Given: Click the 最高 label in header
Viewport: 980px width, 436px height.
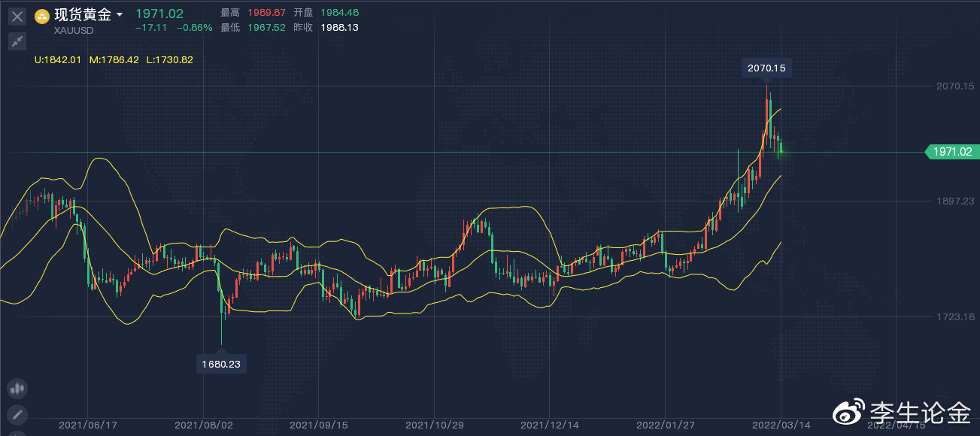Looking at the screenshot, I should [229, 13].
